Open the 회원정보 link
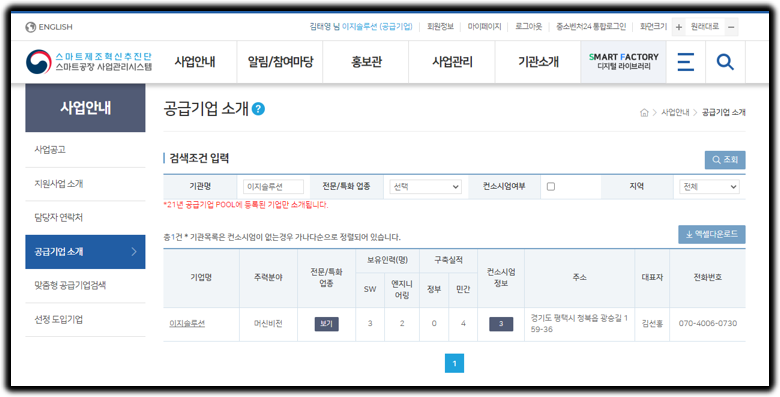The height and width of the screenshot is (397, 780). click(440, 27)
